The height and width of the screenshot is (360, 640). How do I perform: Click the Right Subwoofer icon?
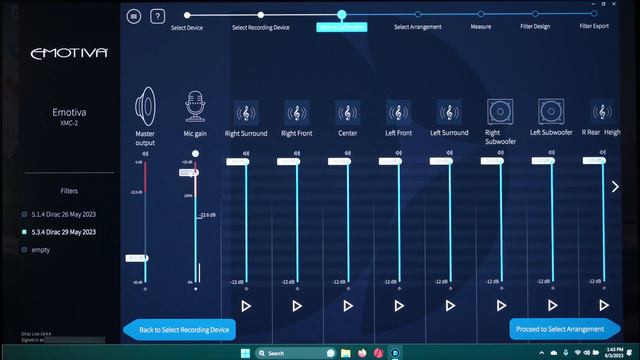500,111
